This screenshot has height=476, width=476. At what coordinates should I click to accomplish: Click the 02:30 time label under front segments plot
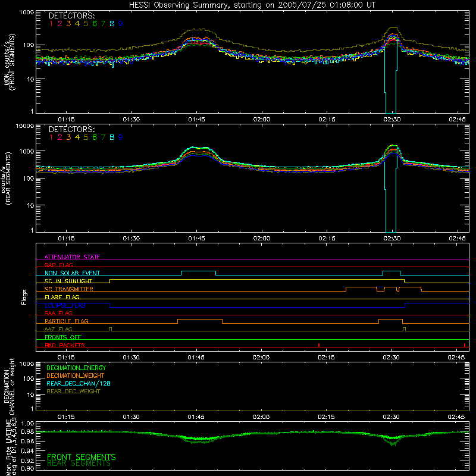(x=392, y=120)
